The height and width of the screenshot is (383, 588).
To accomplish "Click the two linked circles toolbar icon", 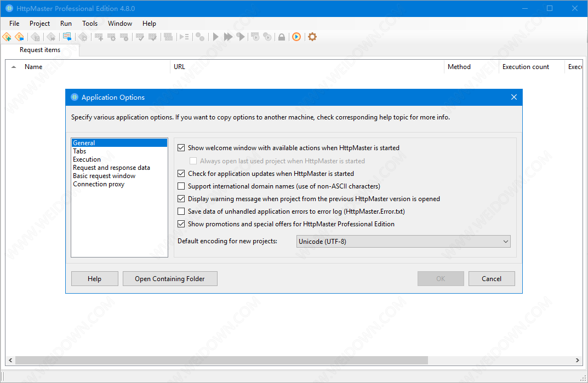I will point(200,37).
